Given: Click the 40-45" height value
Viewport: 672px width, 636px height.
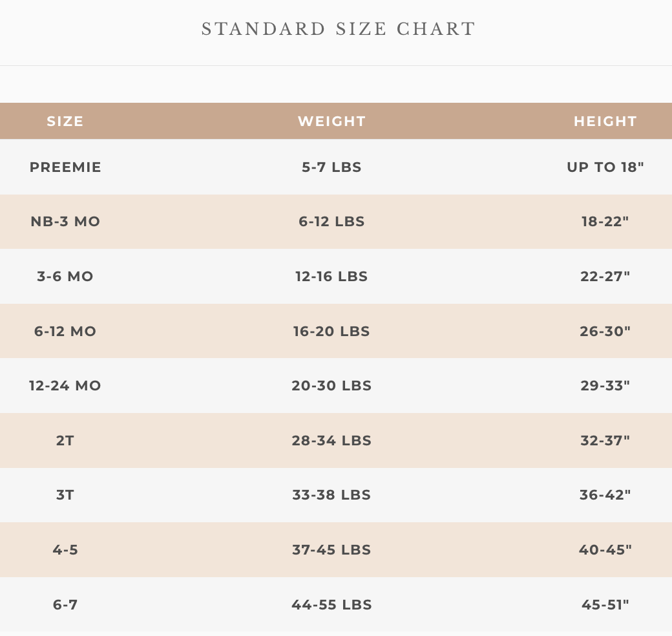Looking at the screenshot, I should pyautogui.click(x=605, y=550).
